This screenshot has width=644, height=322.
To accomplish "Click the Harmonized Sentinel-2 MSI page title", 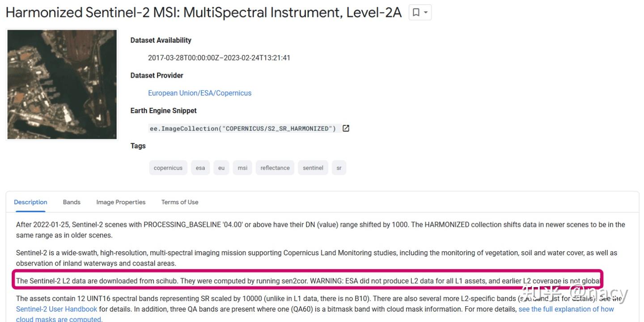I will click(203, 13).
